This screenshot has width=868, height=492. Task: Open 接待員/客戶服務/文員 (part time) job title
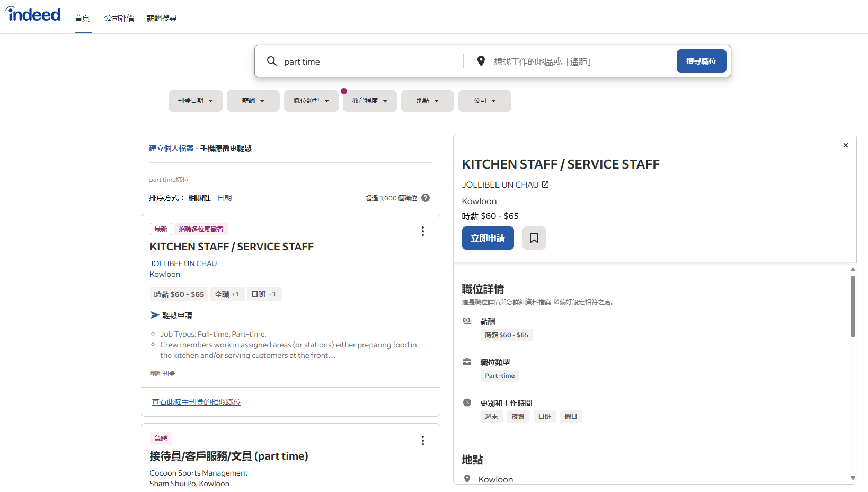[229, 456]
